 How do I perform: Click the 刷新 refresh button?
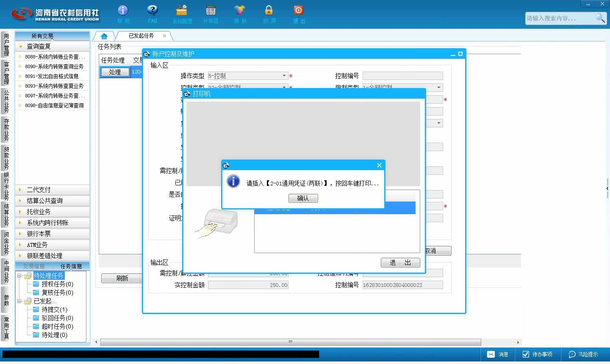coord(122,278)
